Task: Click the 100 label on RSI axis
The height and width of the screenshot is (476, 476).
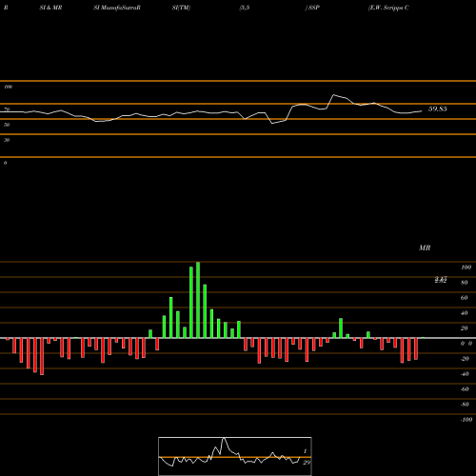Action: click(x=8, y=87)
